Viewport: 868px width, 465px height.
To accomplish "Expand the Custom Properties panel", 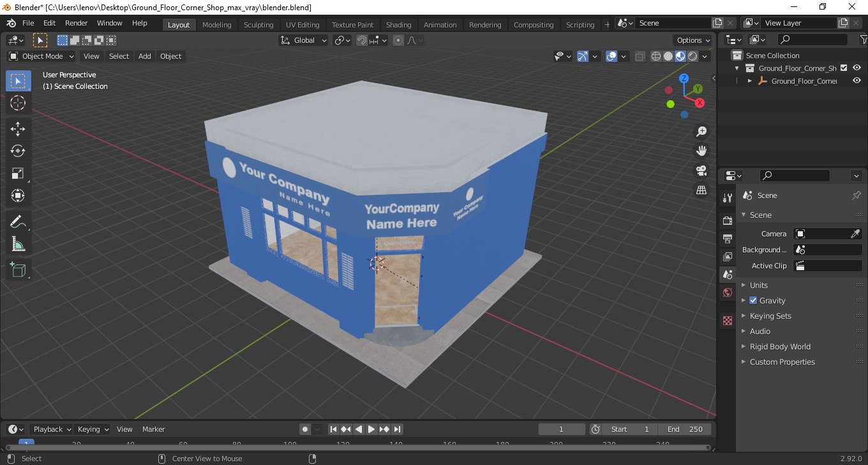I will pos(782,362).
